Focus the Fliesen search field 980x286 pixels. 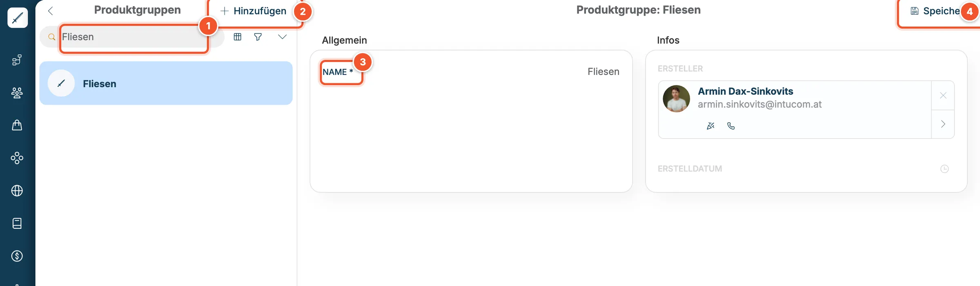point(135,37)
